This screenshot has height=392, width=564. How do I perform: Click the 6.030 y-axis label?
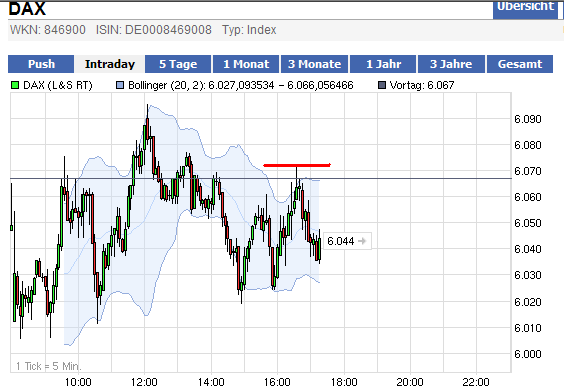528,275
